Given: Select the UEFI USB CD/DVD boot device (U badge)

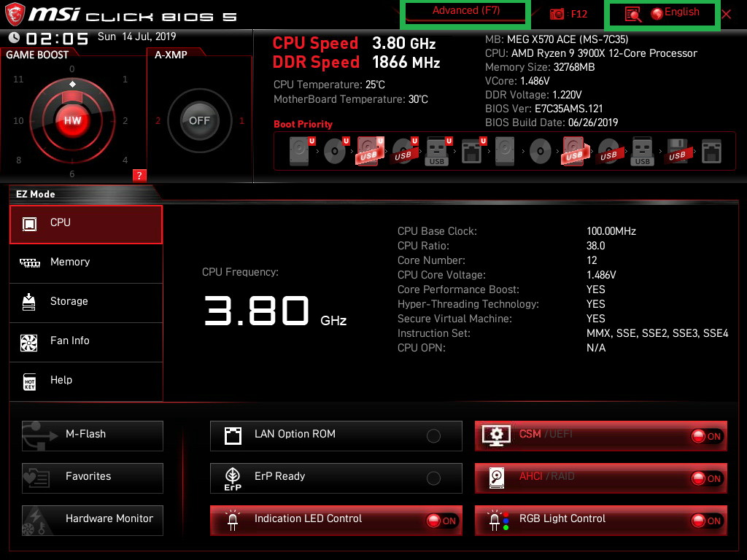Looking at the screenshot, I should pyautogui.click(x=404, y=151).
